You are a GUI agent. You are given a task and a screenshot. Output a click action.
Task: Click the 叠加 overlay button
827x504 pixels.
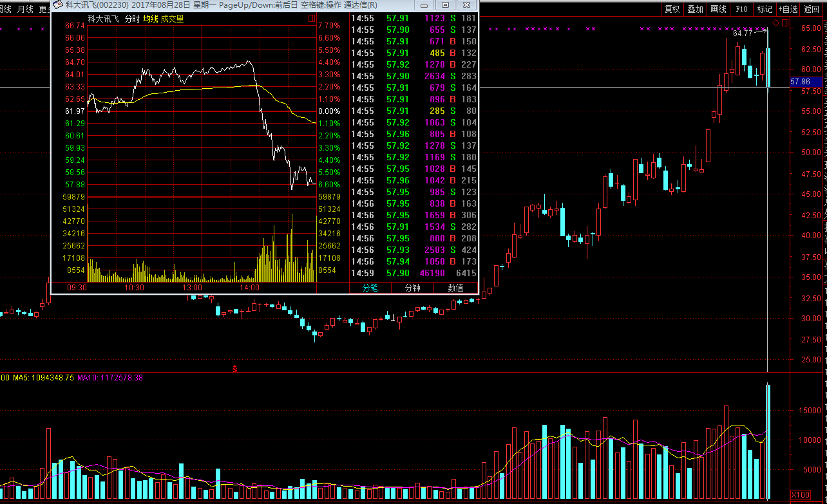click(x=695, y=9)
